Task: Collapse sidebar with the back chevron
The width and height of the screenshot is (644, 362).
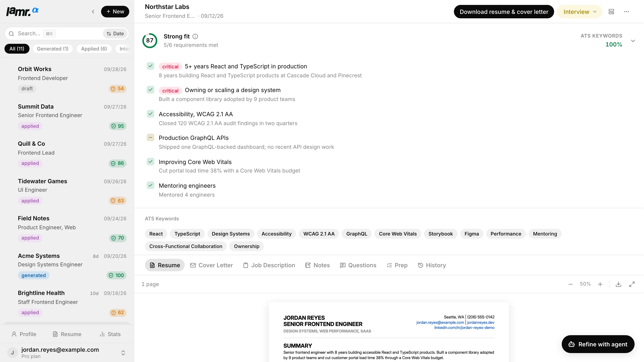Action: 93,11
